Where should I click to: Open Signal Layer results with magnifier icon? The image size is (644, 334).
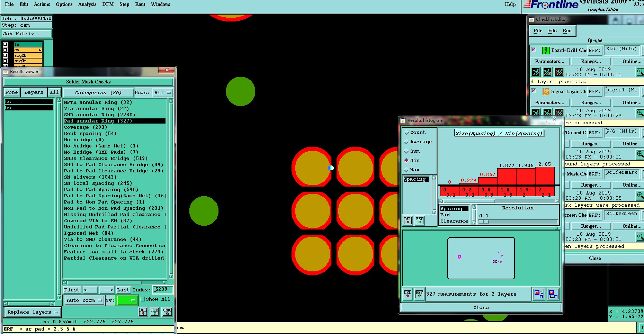pos(640,113)
